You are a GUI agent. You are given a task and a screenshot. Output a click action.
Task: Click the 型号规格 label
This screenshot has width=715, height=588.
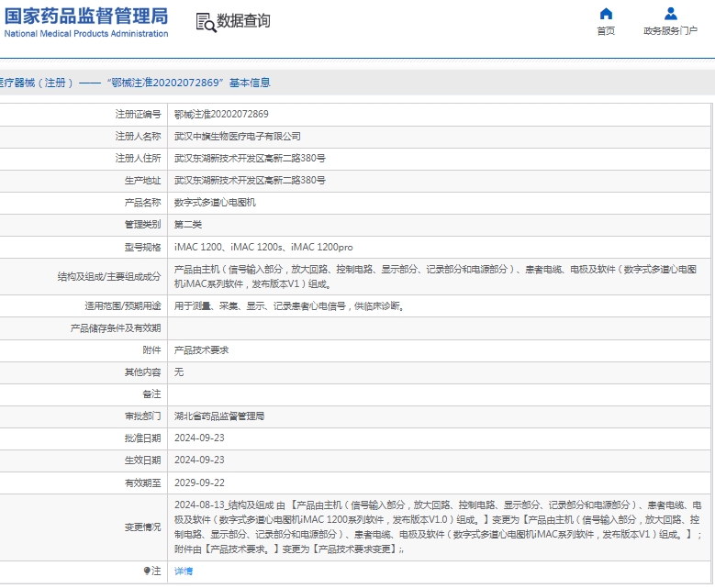[x=143, y=247]
